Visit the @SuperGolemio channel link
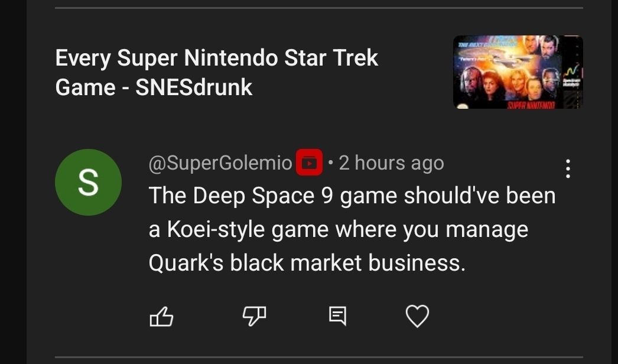Viewport: 618px width, 364px height. [220, 162]
